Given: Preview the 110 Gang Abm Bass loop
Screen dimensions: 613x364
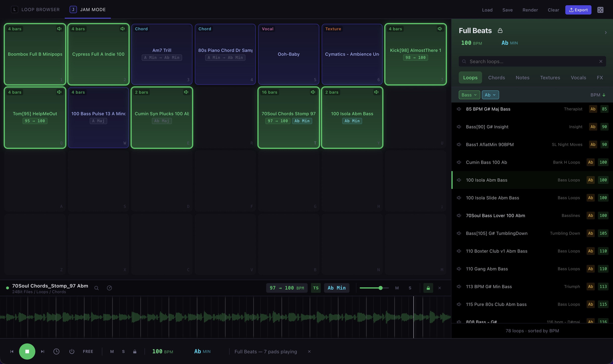Looking at the screenshot, I should point(459,269).
